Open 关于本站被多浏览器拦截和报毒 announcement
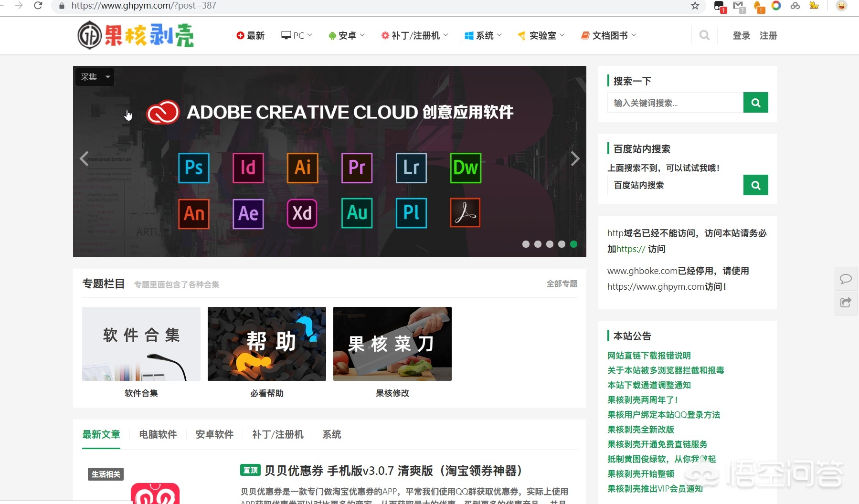Screen dimensions: 859x504 pyautogui.click(x=666, y=370)
